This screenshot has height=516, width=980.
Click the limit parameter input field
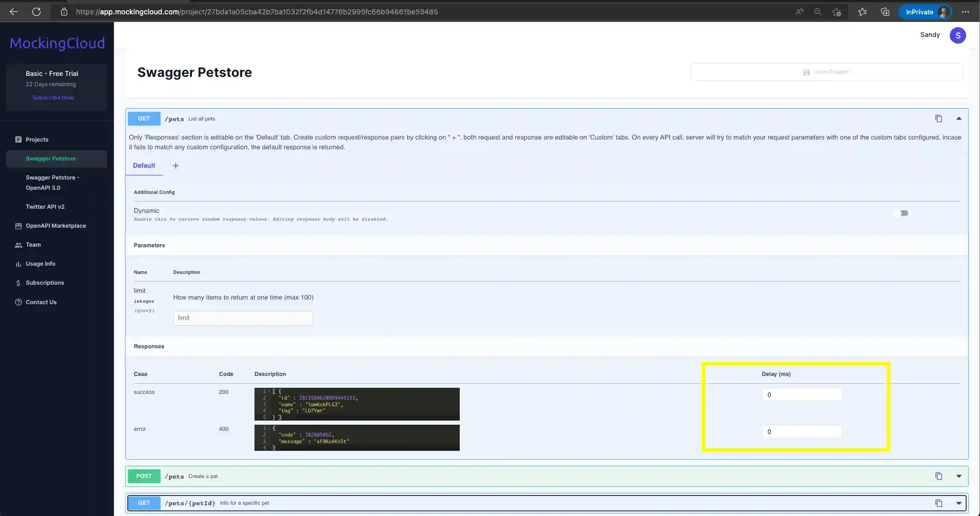tap(243, 318)
